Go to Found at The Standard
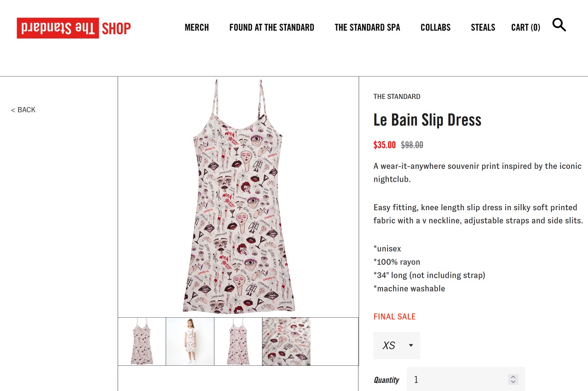The width and height of the screenshot is (588, 391). (272, 28)
